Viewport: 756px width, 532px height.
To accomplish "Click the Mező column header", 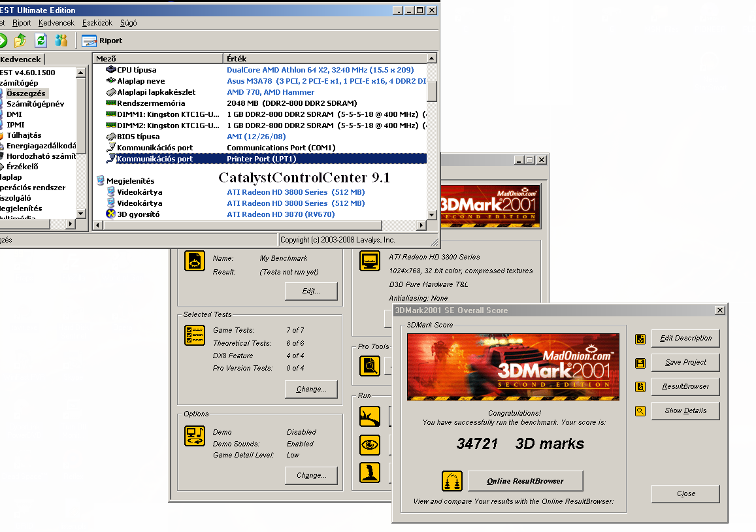I will [x=157, y=58].
